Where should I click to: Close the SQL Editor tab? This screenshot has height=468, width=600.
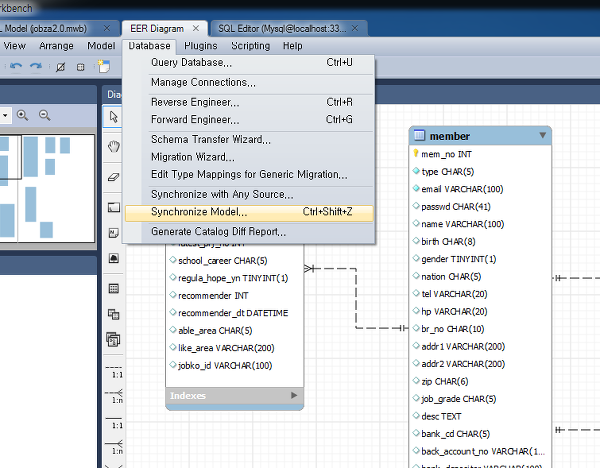[x=355, y=28]
